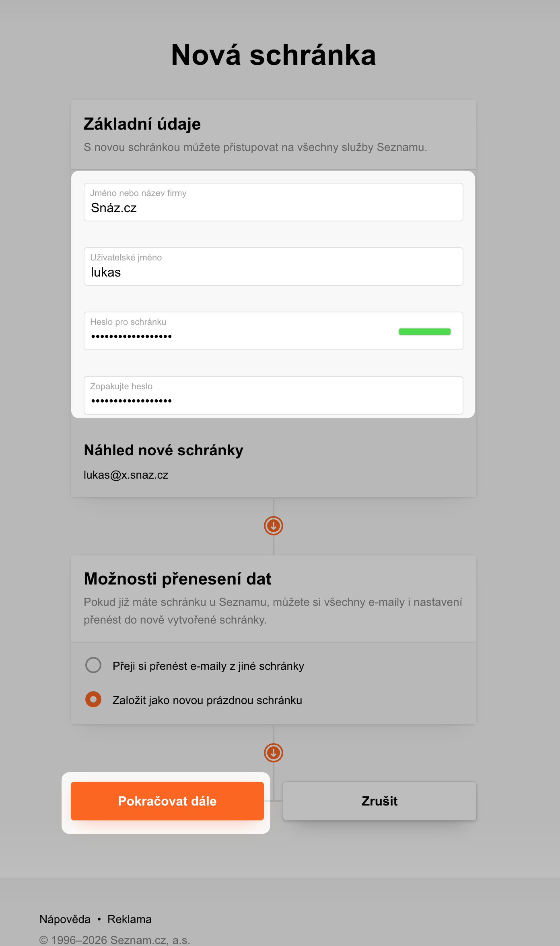This screenshot has width=560, height=946.
Task: Select 'Přeji si přenést e-maily z jiné schránky' radio
Action: [93, 665]
